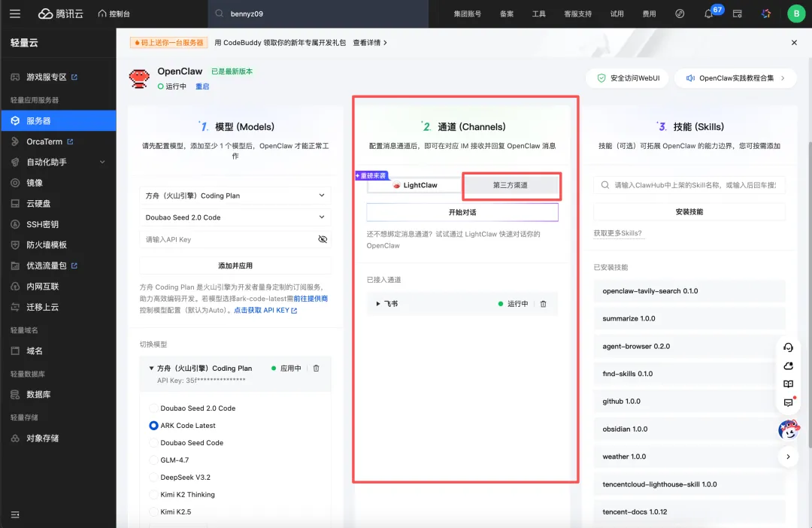Click 添加并应用 button
Image resolution: width=812 pixels, height=528 pixels.
point(235,266)
